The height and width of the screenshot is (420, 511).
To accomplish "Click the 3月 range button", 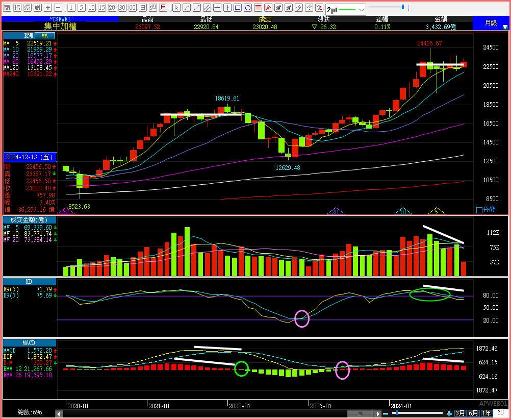I will pos(460,413).
